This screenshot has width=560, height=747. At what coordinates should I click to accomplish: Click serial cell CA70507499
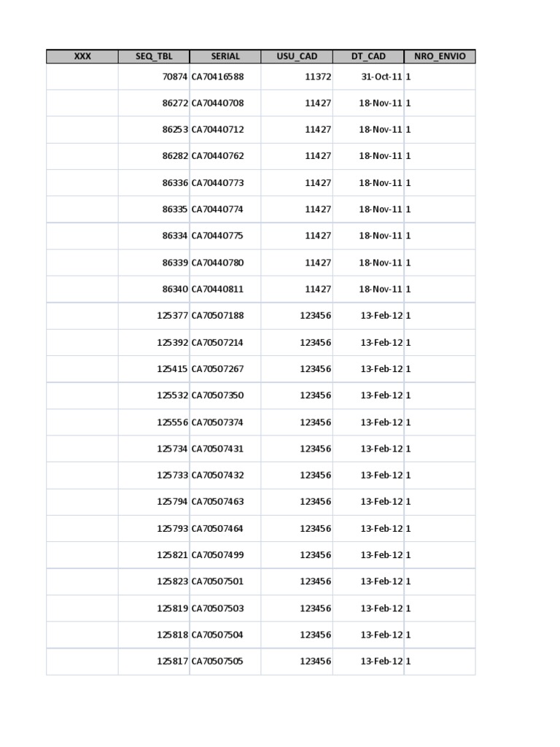[x=218, y=555]
